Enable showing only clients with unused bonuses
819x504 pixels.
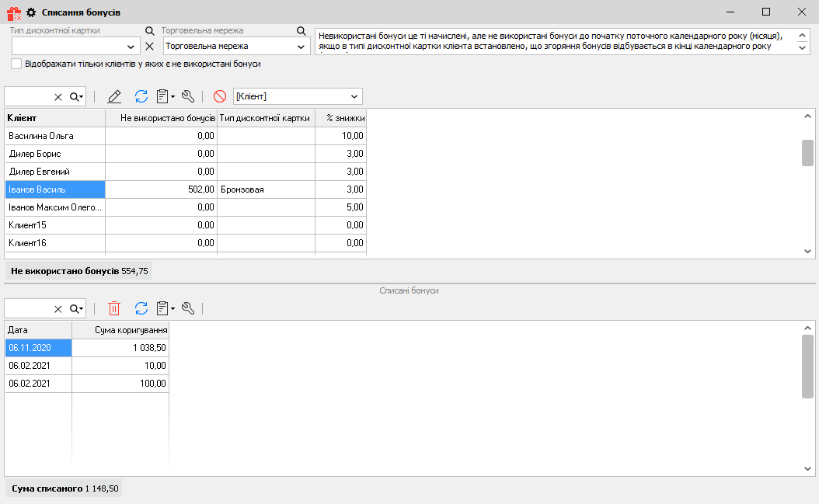pos(16,64)
